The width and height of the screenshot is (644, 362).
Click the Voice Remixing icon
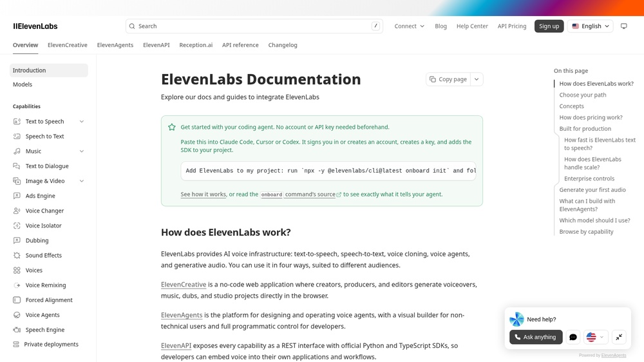point(17,285)
